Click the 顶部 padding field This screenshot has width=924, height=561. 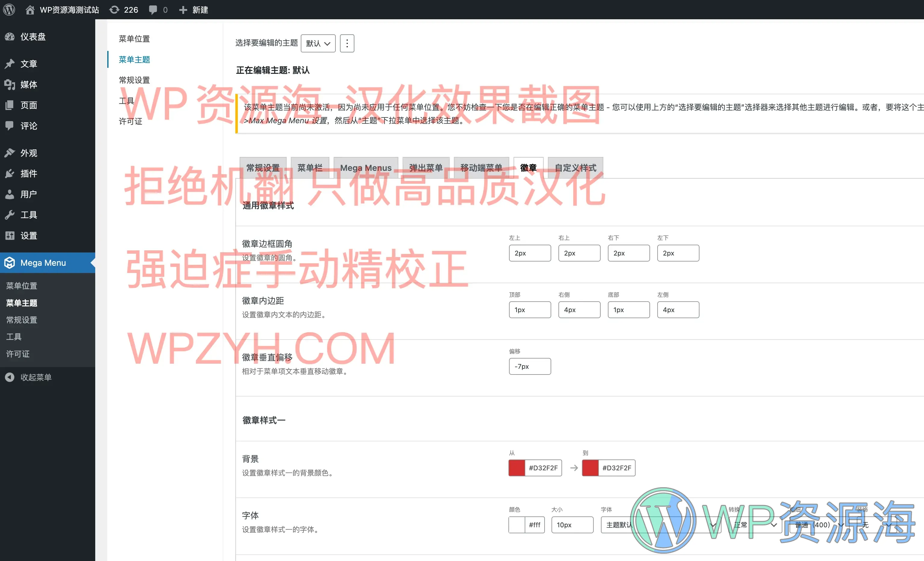(x=530, y=310)
